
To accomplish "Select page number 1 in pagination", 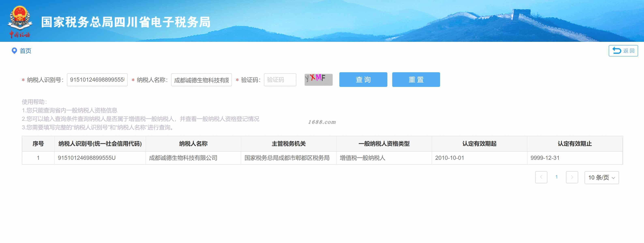I will coord(556,177).
